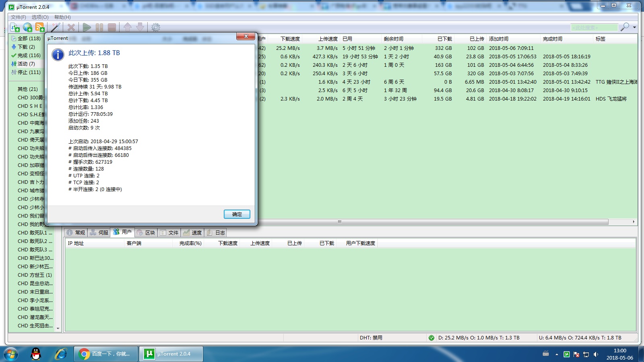Open the Windows Start menu
Screen dimensions: 644x362
pyautogui.click(x=10, y=354)
